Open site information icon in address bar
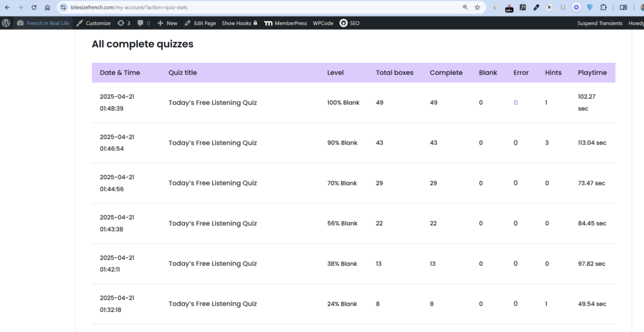 [x=64, y=8]
